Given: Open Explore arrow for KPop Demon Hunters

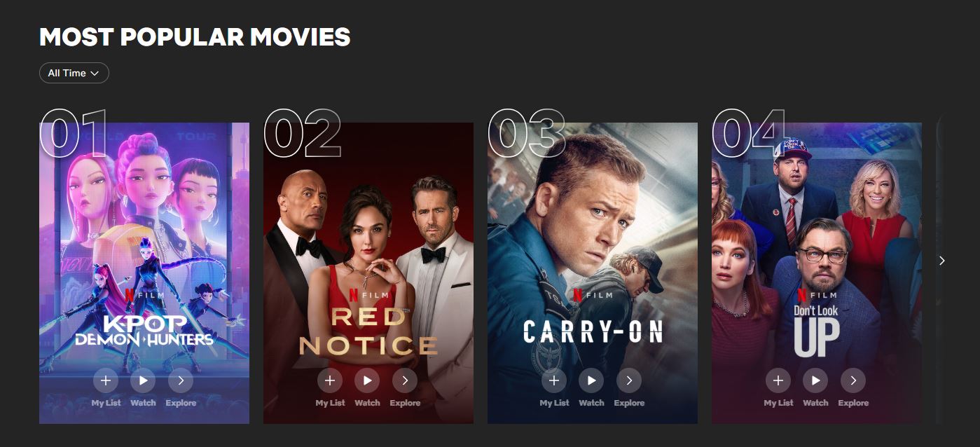Looking at the screenshot, I should coord(181,380).
